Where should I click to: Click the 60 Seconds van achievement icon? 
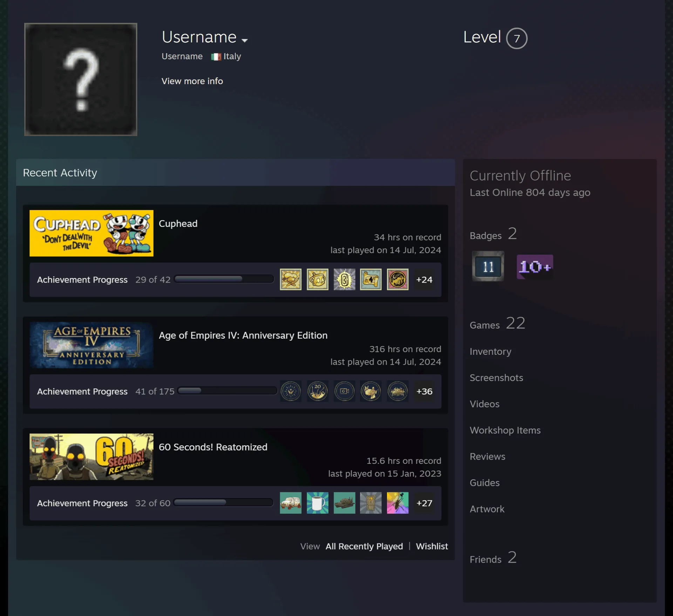click(x=291, y=503)
